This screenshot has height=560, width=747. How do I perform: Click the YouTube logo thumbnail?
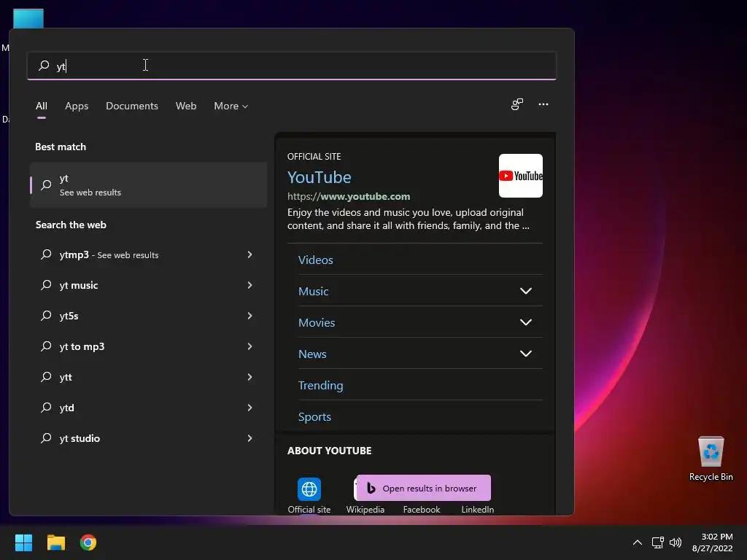coord(520,176)
